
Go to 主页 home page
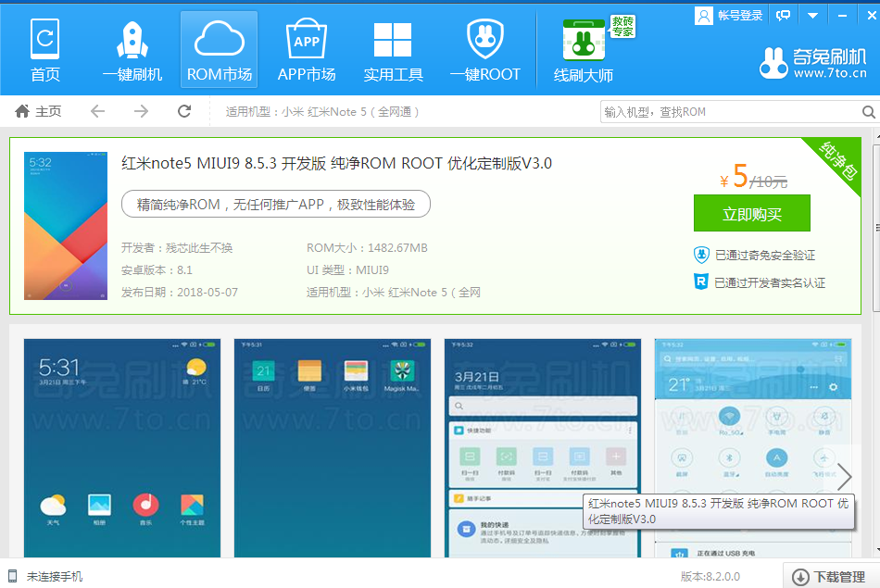point(38,111)
